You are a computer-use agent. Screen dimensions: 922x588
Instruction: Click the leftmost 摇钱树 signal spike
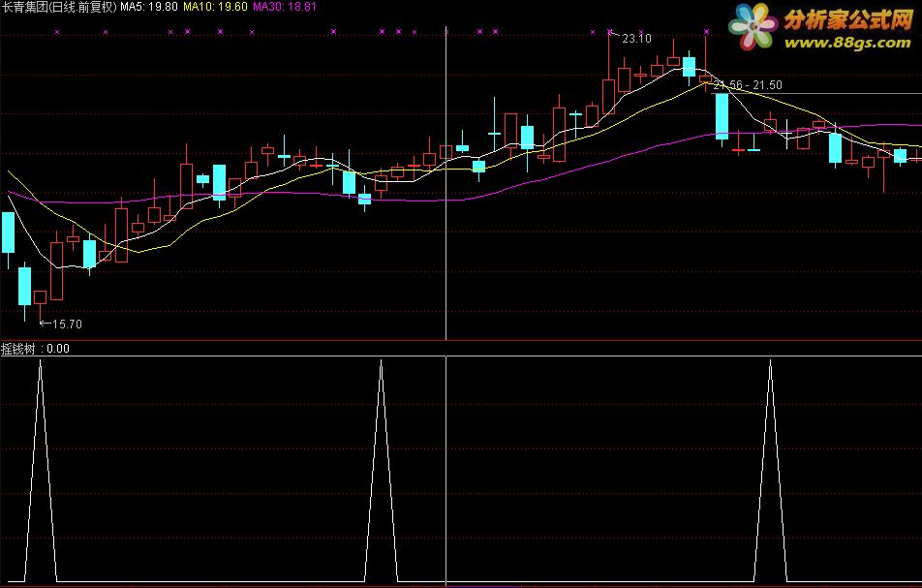40,471
